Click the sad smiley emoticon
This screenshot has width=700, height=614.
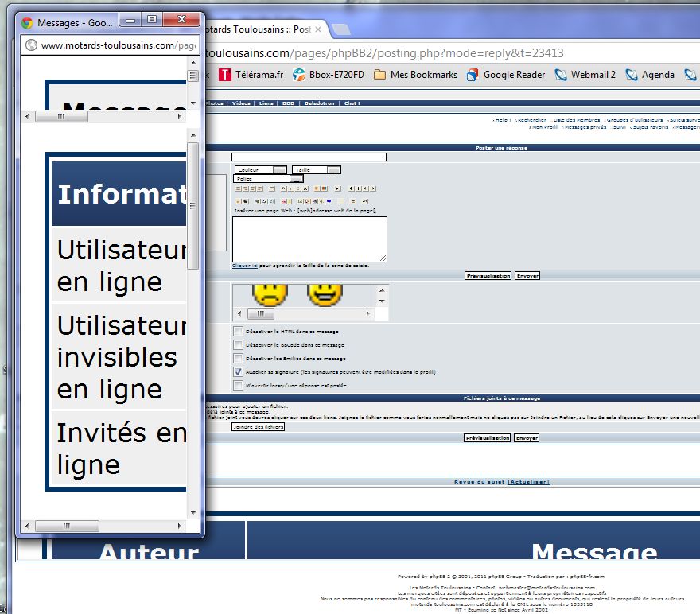pos(270,295)
